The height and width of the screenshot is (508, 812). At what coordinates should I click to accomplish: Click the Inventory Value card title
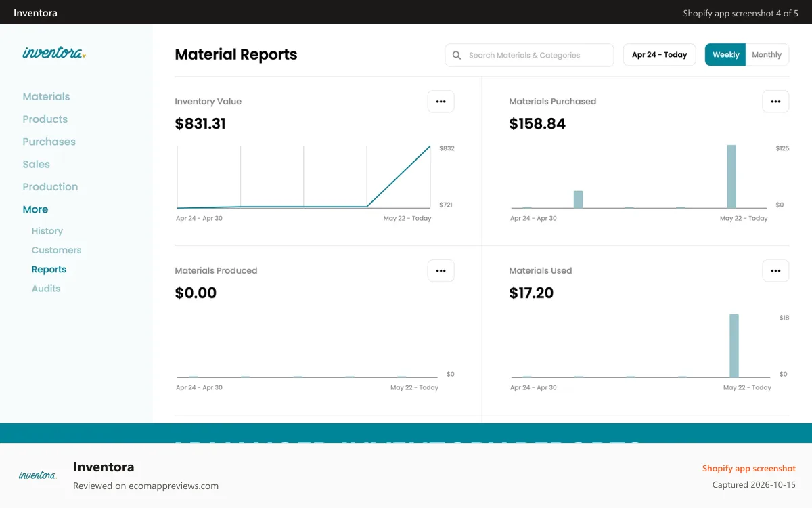click(x=208, y=102)
